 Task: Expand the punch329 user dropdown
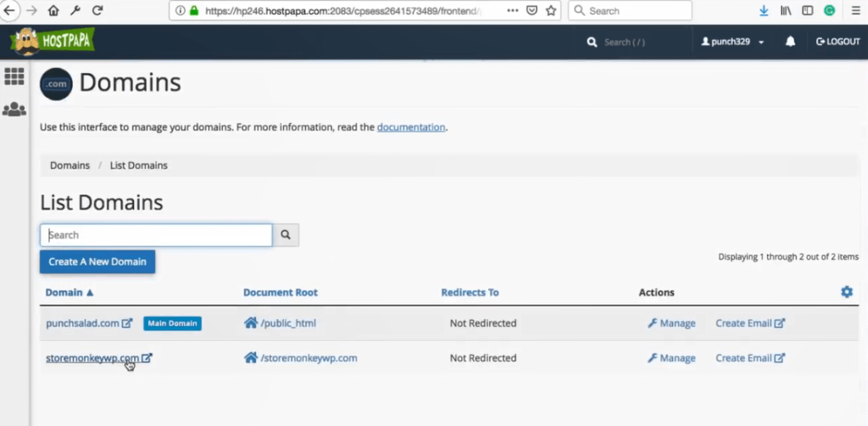click(733, 42)
